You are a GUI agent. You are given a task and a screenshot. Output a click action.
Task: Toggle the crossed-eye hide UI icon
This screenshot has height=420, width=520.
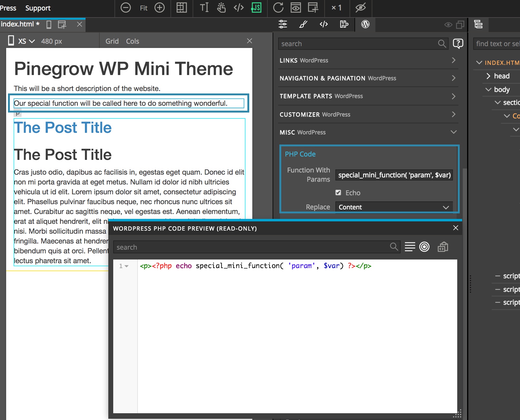[361, 8]
